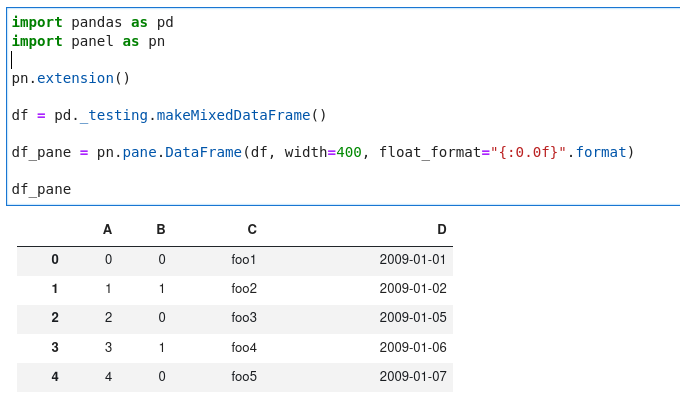Click the 2009-01-05 date cell
The height and width of the screenshot is (396, 680).
pos(413,317)
